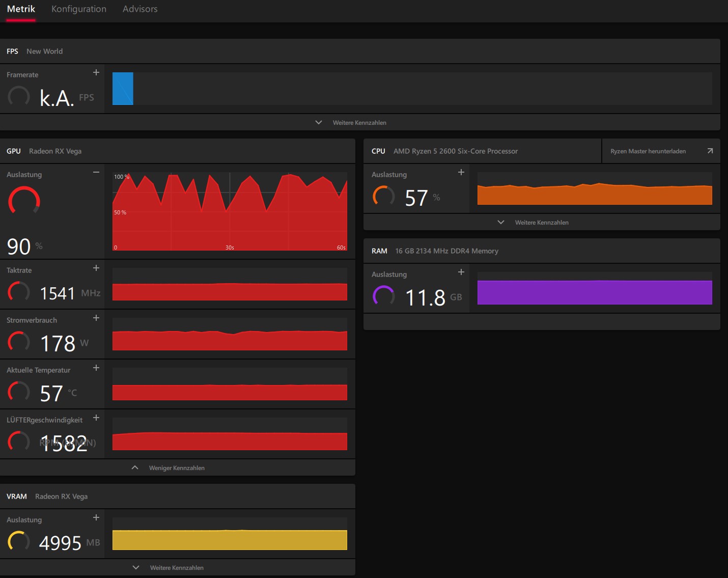Open the Advisors tab

click(140, 9)
